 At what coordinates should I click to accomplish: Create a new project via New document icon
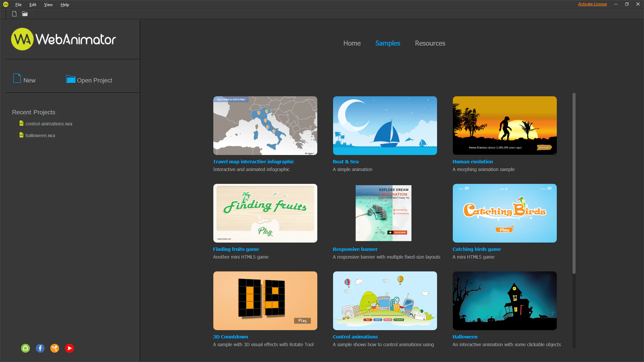coord(14,14)
